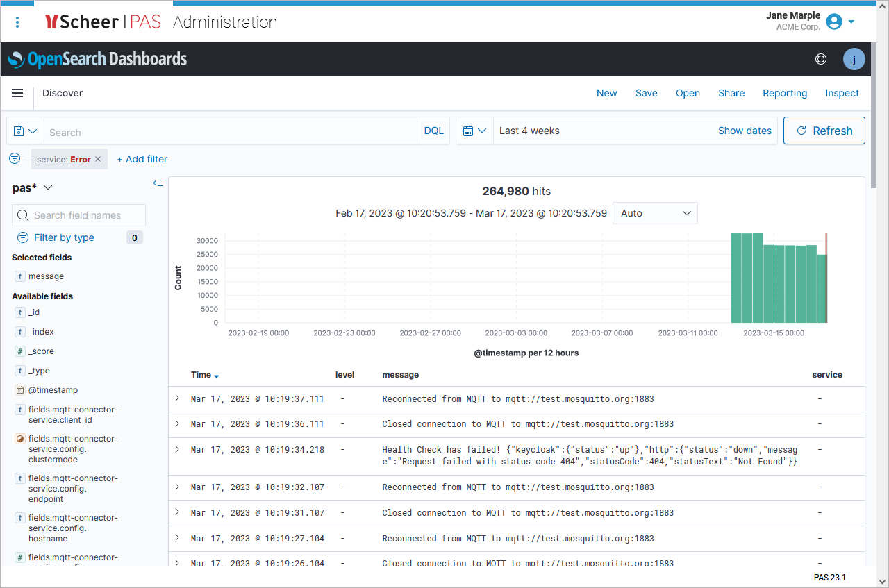Image resolution: width=889 pixels, height=588 pixels.
Task: Open the Auto interval dropdown on the histogram
Action: pyautogui.click(x=654, y=213)
